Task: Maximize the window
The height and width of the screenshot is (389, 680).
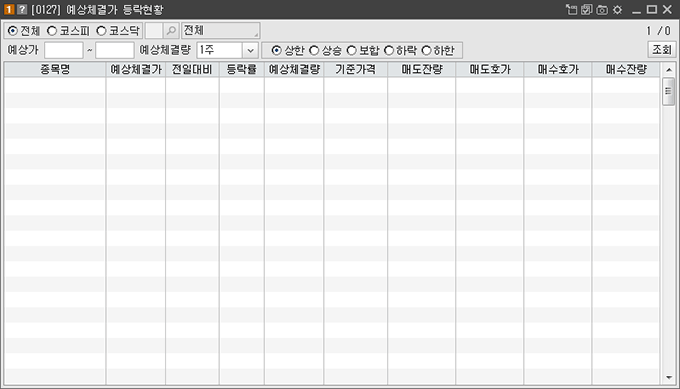Action: tap(652, 10)
